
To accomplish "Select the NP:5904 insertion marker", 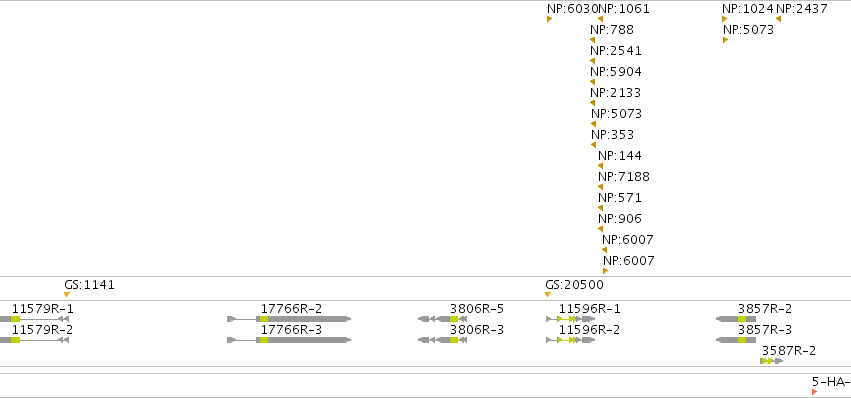I will tap(593, 82).
